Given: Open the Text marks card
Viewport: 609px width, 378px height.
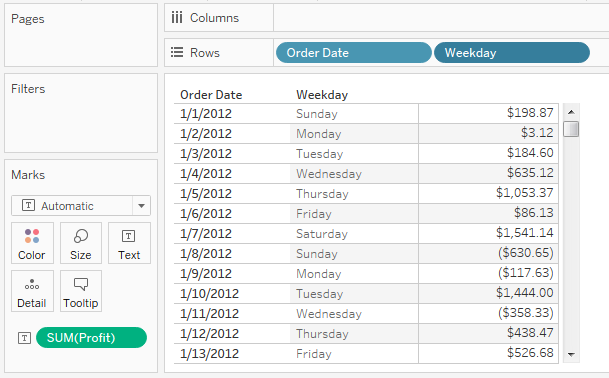Looking at the screenshot, I should 129,243.
